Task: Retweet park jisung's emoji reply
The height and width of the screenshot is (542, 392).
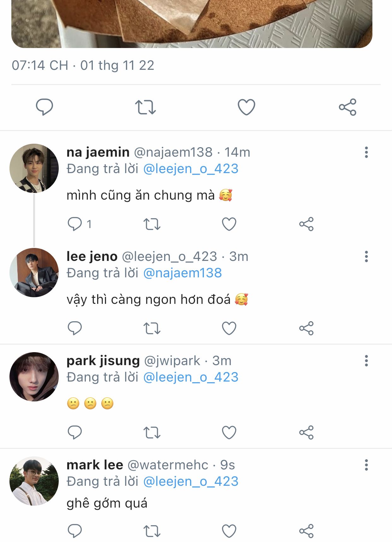Action: (152, 433)
